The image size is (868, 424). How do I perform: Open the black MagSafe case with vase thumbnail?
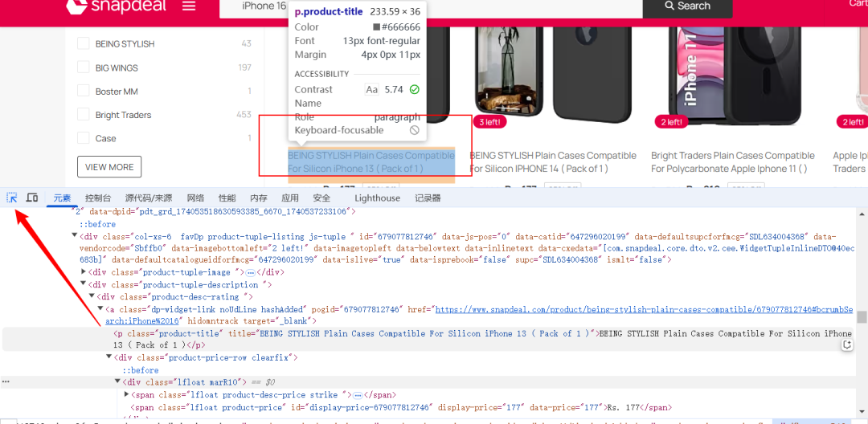554,75
